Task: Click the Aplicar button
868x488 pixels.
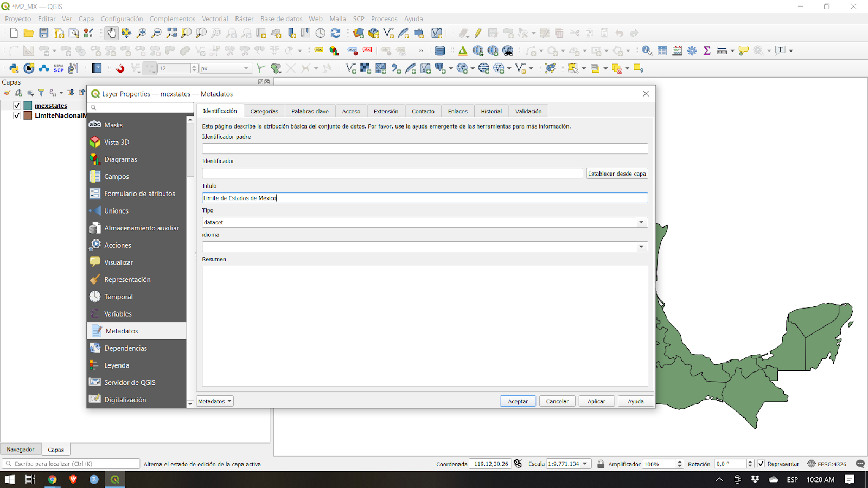Action: [596, 401]
